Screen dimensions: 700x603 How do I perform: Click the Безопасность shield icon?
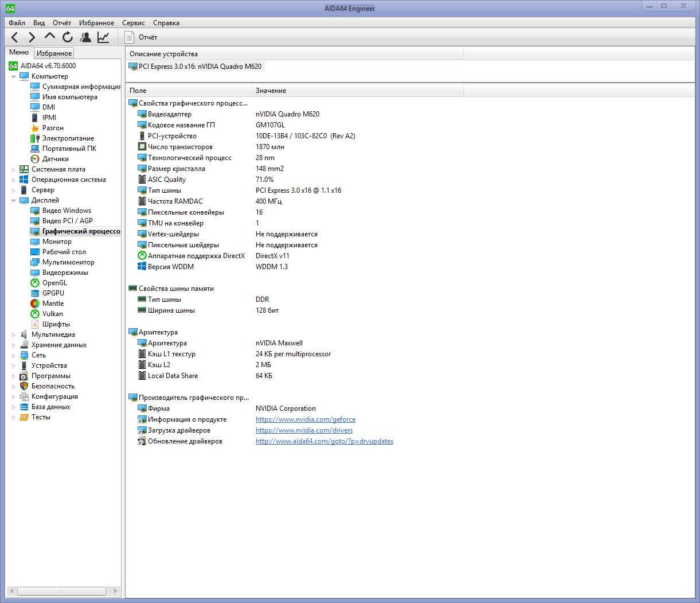click(24, 386)
